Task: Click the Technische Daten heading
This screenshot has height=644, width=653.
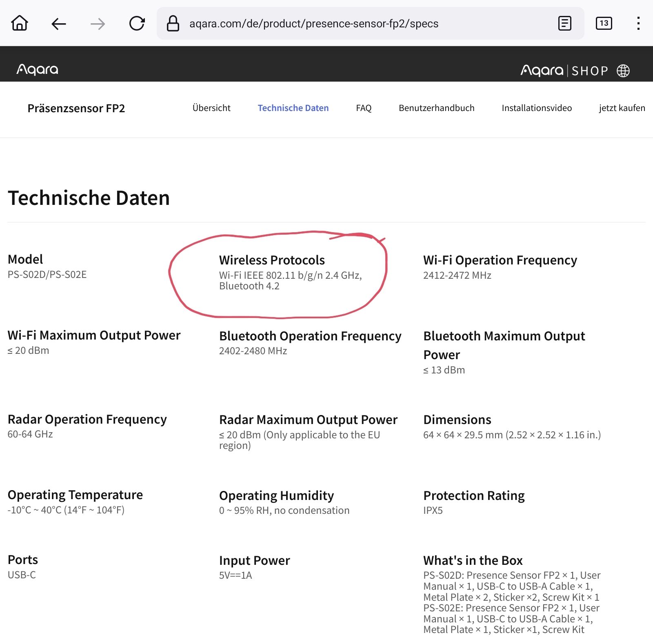Action: [89, 198]
